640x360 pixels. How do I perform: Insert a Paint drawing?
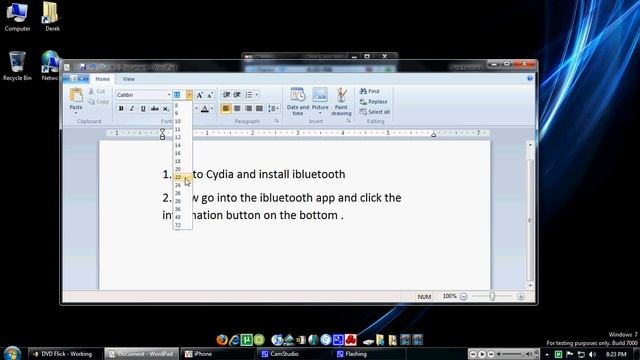[x=341, y=102]
